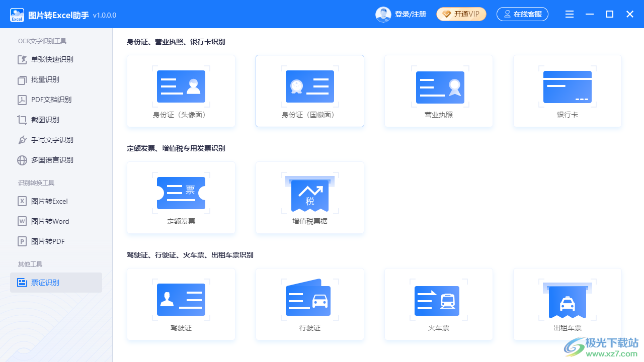This screenshot has height=362, width=644.
Task: Open 图片转Excel tool label
Action: [x=49, y=201]
